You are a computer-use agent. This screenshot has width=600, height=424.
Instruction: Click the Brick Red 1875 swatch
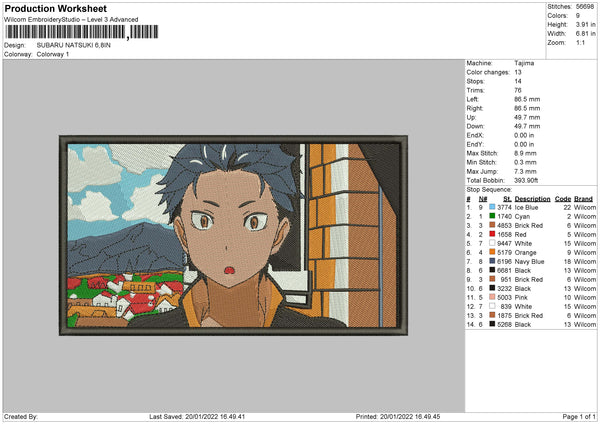pyautogui.click(x=492, y=315)
